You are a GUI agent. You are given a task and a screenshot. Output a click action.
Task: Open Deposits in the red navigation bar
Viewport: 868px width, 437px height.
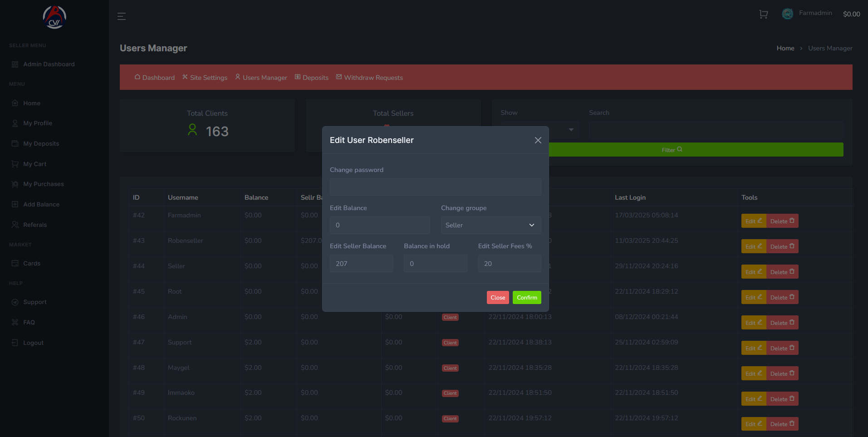(x=312, y=78)
